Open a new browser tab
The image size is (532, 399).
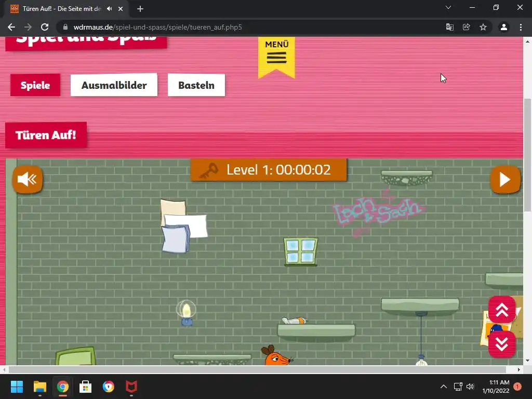(140, 9)
